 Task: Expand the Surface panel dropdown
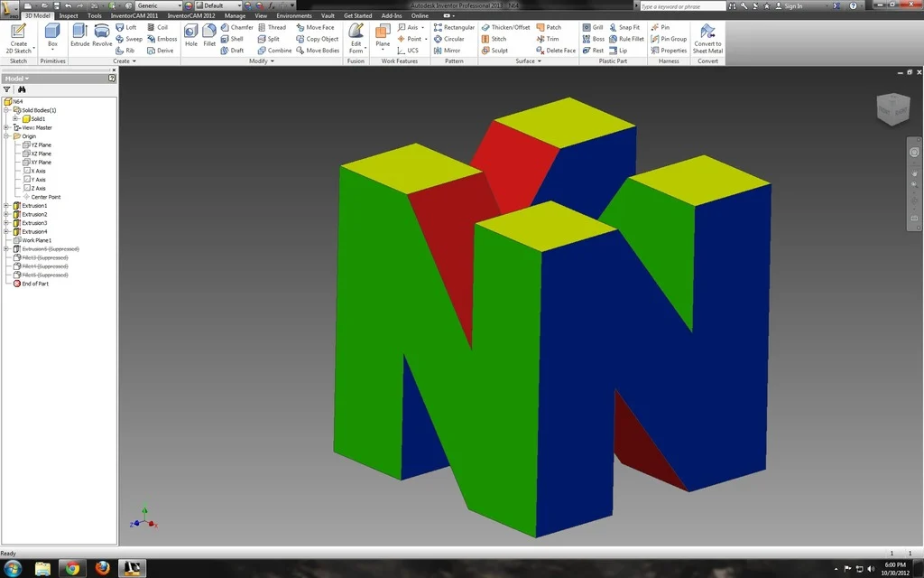tap(529, 61)
